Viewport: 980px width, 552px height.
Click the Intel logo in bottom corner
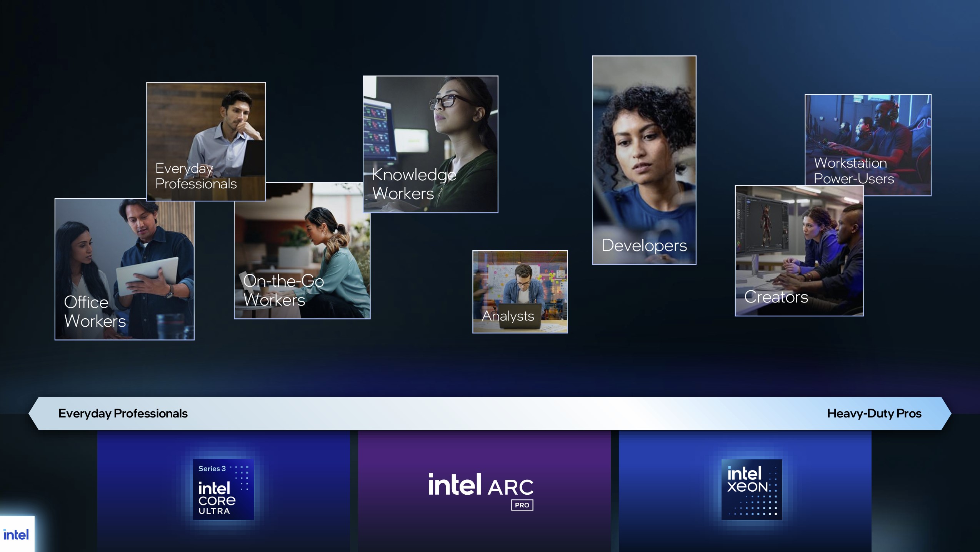coord(16,535)
